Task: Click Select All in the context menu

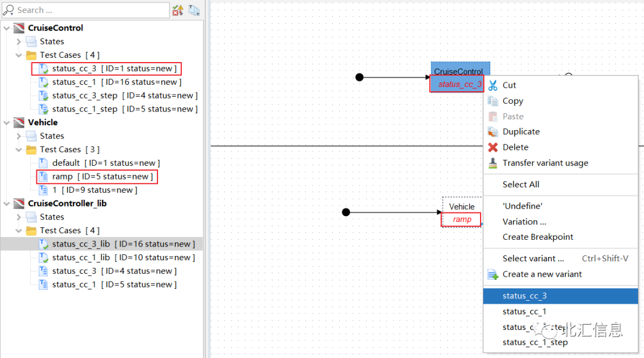Action: click(521, 184)
